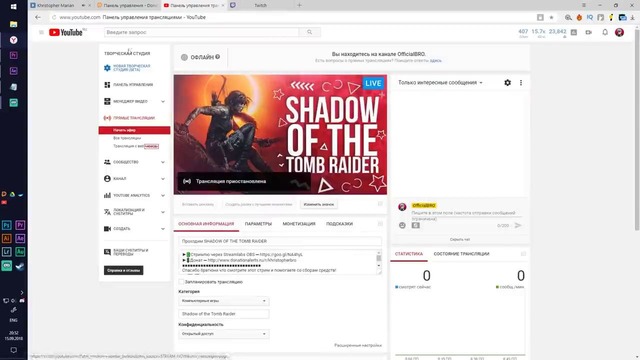The width and height of the screenshot is (640, 360).
Task: Open the video camera create icon in header
Action: 589,32
